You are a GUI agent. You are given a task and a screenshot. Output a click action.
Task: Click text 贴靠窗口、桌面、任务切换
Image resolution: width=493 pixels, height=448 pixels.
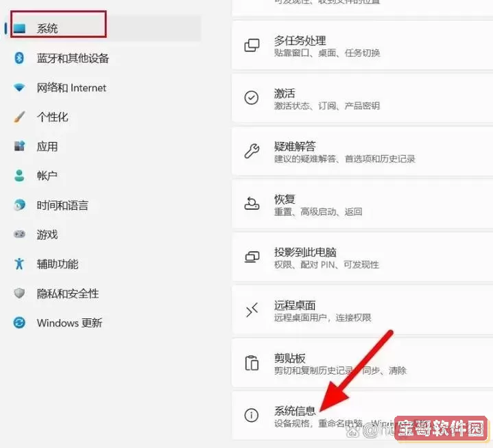pyautogui.click(x=327, y=53)
